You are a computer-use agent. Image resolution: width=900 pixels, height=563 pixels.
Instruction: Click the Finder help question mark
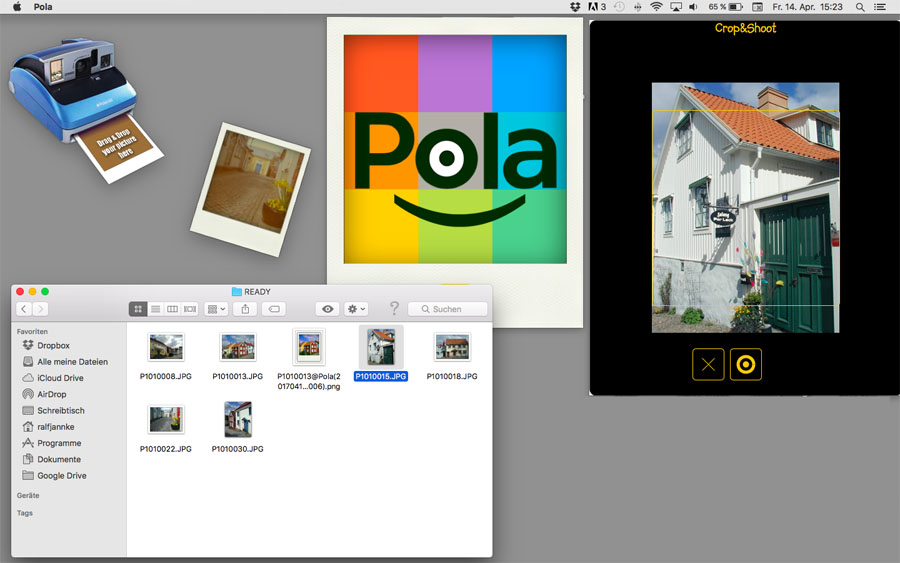[x=394, y=308]
